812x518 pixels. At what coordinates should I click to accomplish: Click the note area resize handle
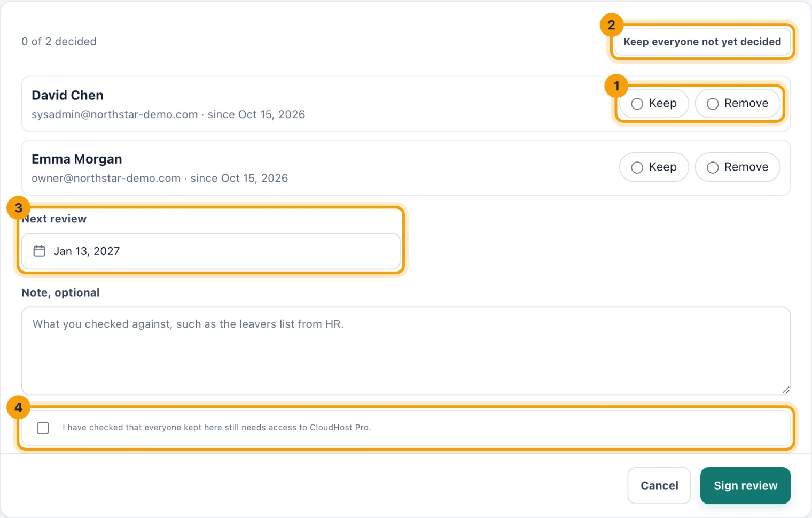785,390
